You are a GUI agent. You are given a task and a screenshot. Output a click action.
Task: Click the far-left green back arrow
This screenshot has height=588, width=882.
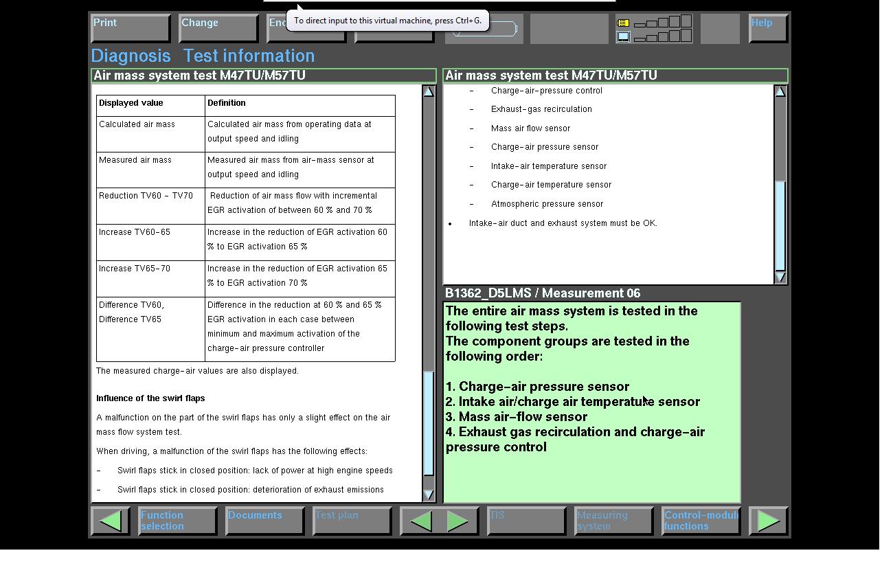pos(111,521)
